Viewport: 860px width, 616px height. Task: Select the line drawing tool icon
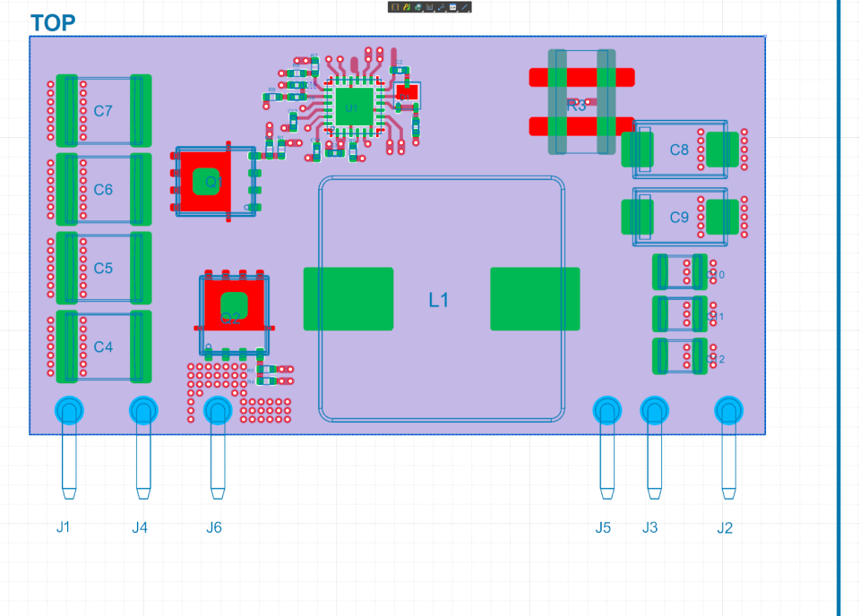[x=464, y=7]
